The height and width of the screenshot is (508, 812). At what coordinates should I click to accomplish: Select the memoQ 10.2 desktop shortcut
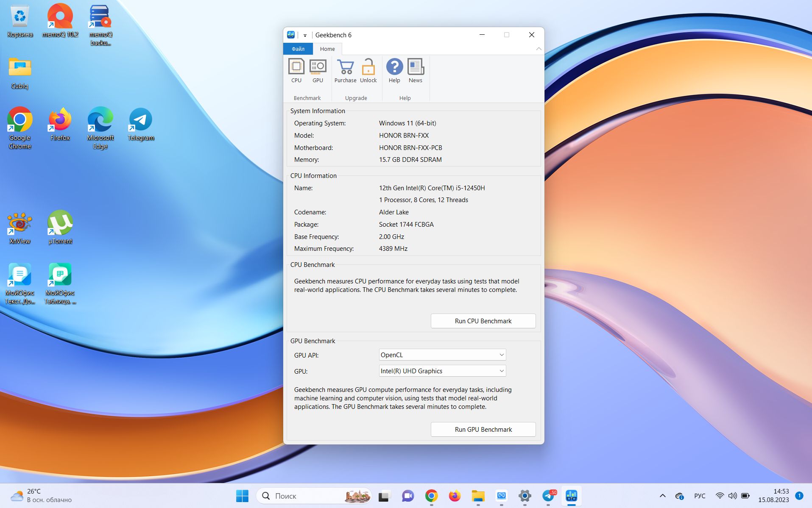60,21
